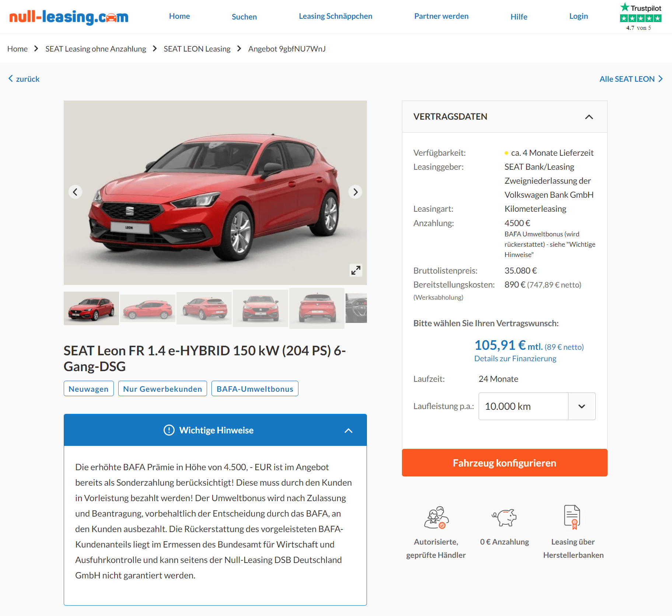
Task: Click SEAT LEON Leasing breadcrumb
Action: pos(197,49)
